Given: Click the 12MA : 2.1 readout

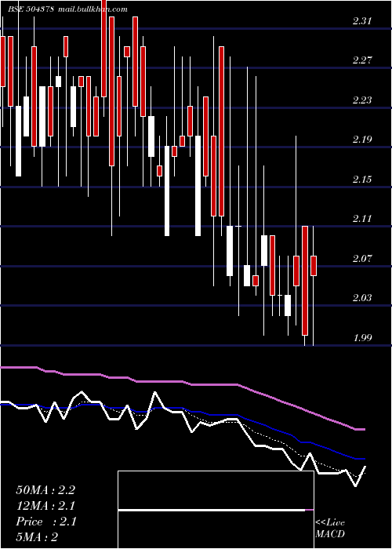Looking at the screenshot, I should [45, 506].
